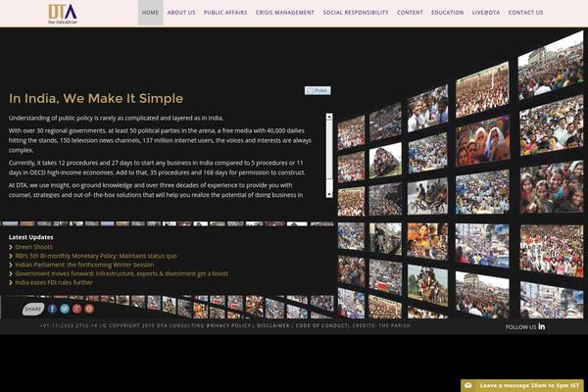Open the Live@DTA menu item

click(x=486, y=13)
